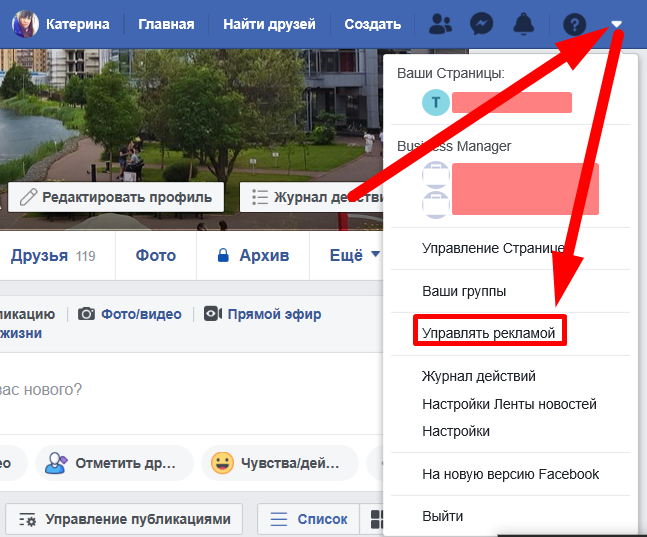Open Найти друзей link
This screenshot has height=537, width=647.
(269, 24)
